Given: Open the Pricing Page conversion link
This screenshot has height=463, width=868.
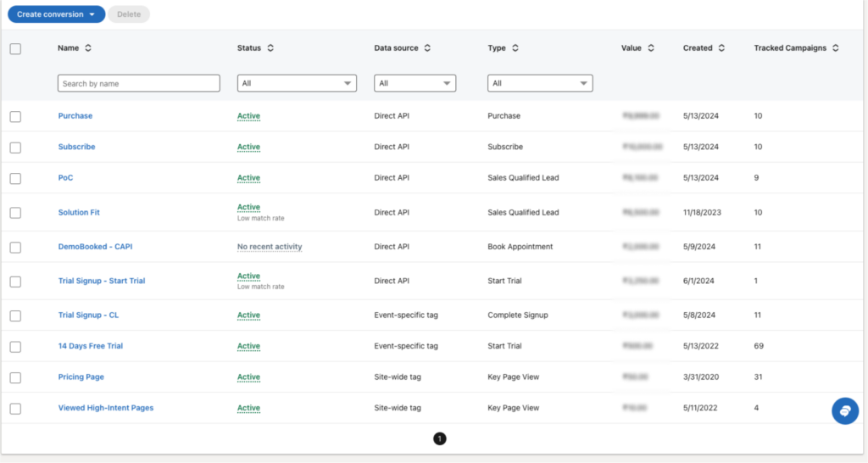Looking at the screenshot, I should click(x=81, y=377).
